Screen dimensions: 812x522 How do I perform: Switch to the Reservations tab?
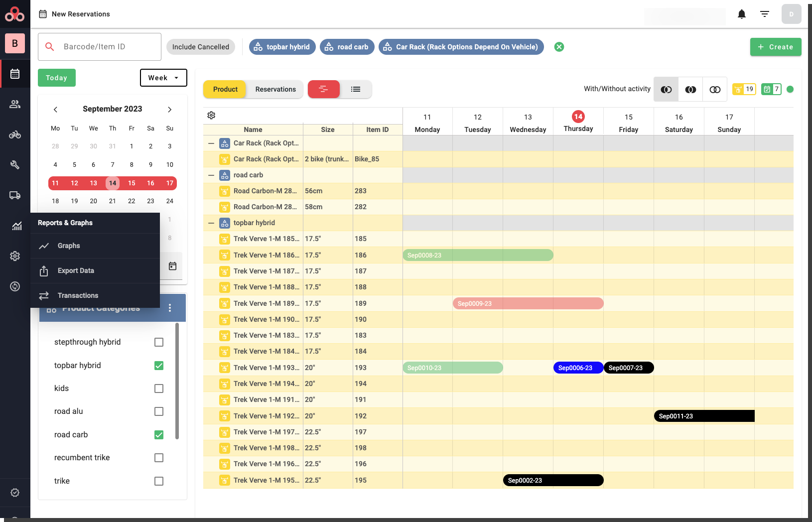pyautogui.click(x=275, y=89)
